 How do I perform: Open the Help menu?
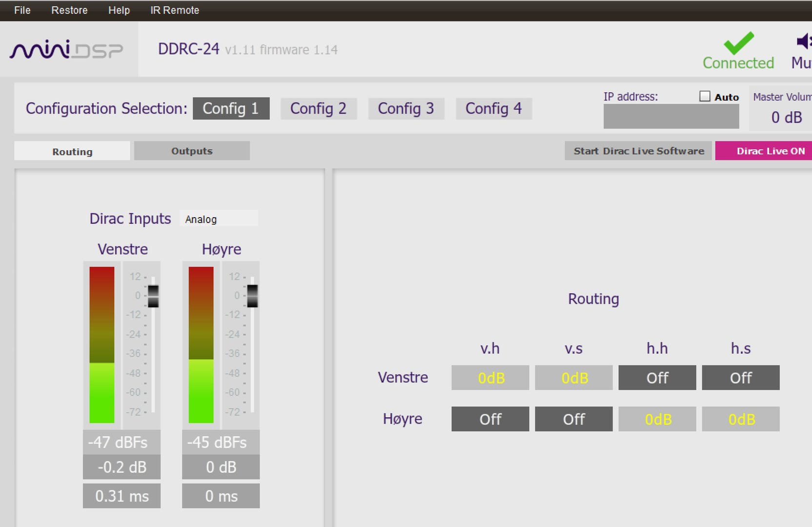point(119,10)
